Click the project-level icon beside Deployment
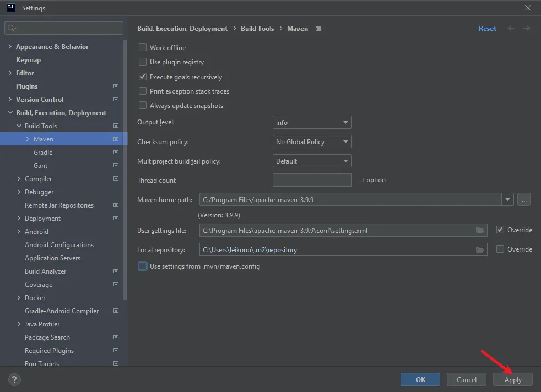 pos(116,218)
